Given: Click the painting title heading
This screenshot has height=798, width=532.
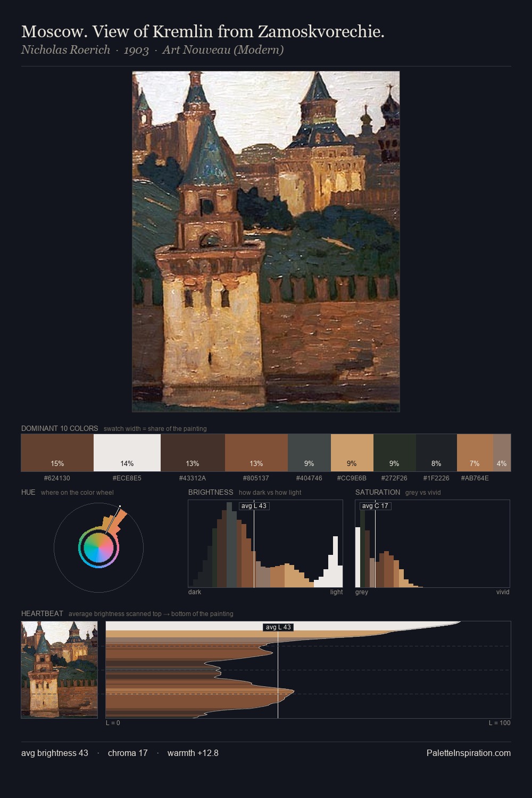Looking at the screenshot, I should point(203,31).
